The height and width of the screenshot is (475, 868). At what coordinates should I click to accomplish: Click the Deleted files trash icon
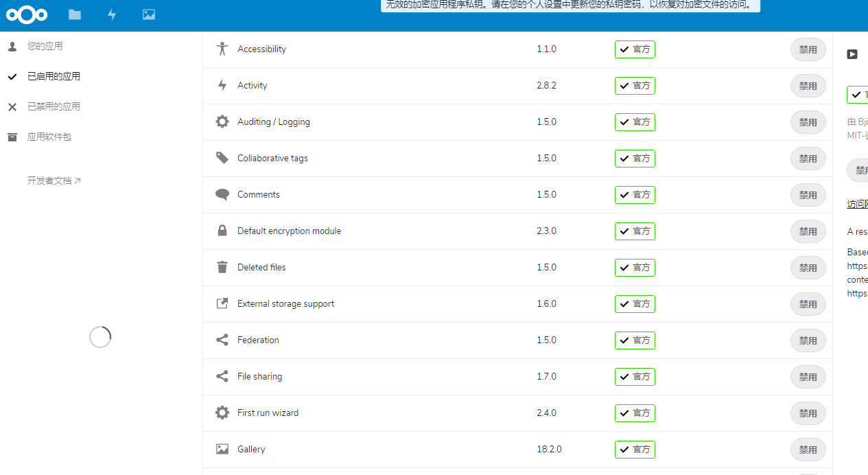pos(222,267)
